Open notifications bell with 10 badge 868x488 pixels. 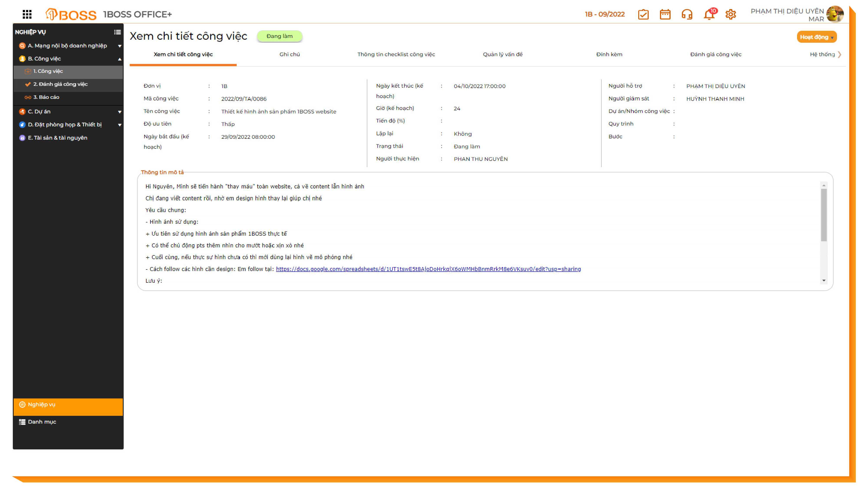709,15
